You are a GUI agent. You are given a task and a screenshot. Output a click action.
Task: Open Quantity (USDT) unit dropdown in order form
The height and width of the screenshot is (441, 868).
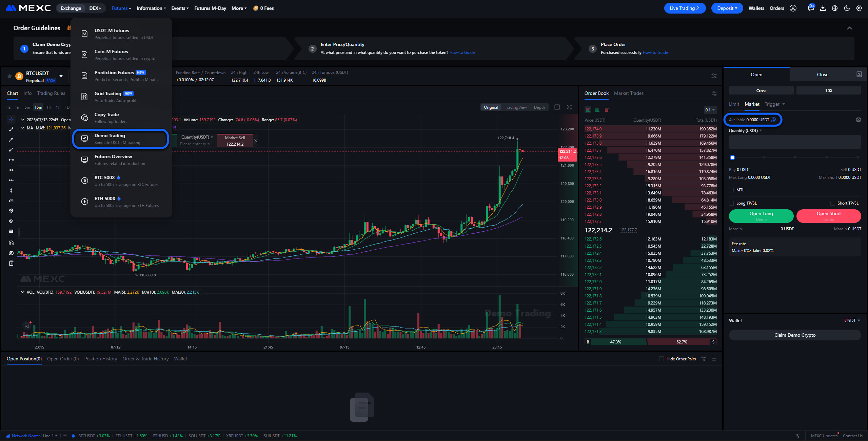[x=745, y=131]
